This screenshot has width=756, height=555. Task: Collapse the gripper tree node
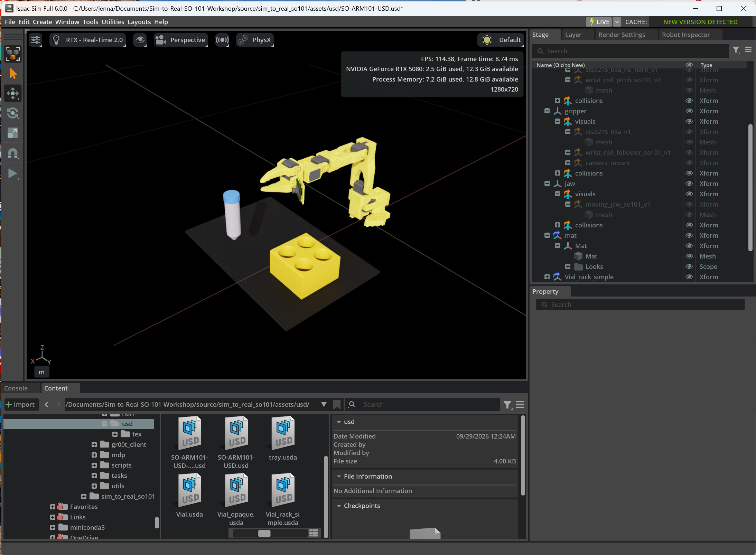(547, 111)
